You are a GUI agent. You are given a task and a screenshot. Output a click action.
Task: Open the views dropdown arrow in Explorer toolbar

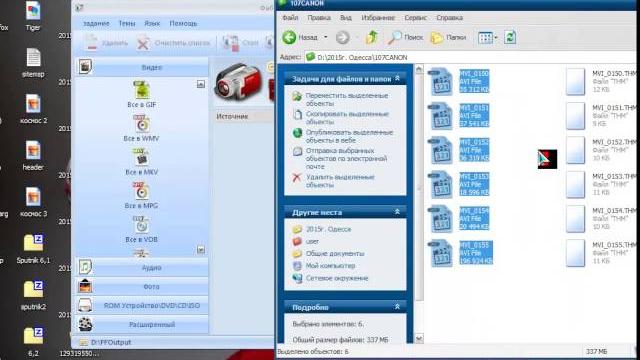[x=496, y=38]
